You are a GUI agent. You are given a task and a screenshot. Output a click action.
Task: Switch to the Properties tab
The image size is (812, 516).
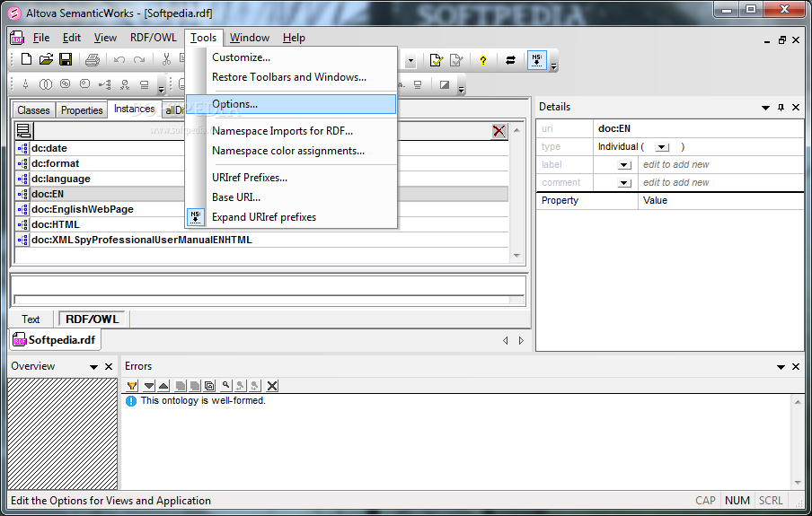coord(82,110)
